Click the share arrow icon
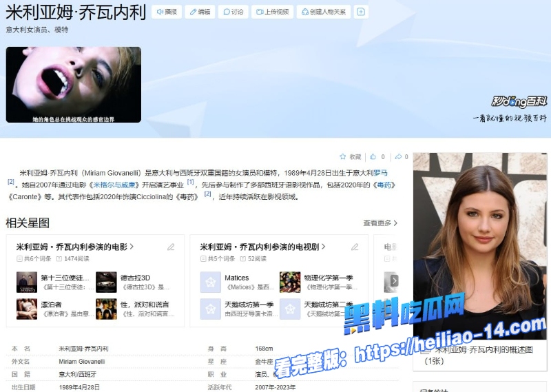 click(x=398, y=157)
